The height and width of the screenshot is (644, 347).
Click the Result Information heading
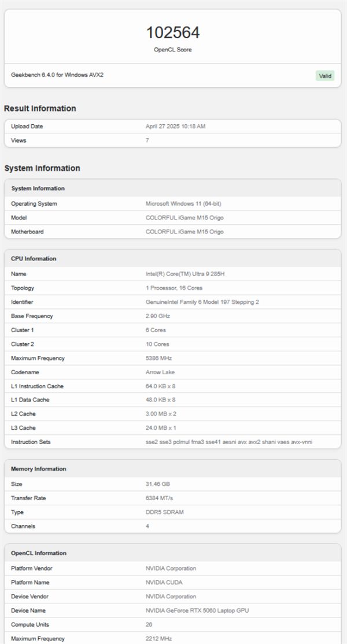click(40, 109)
